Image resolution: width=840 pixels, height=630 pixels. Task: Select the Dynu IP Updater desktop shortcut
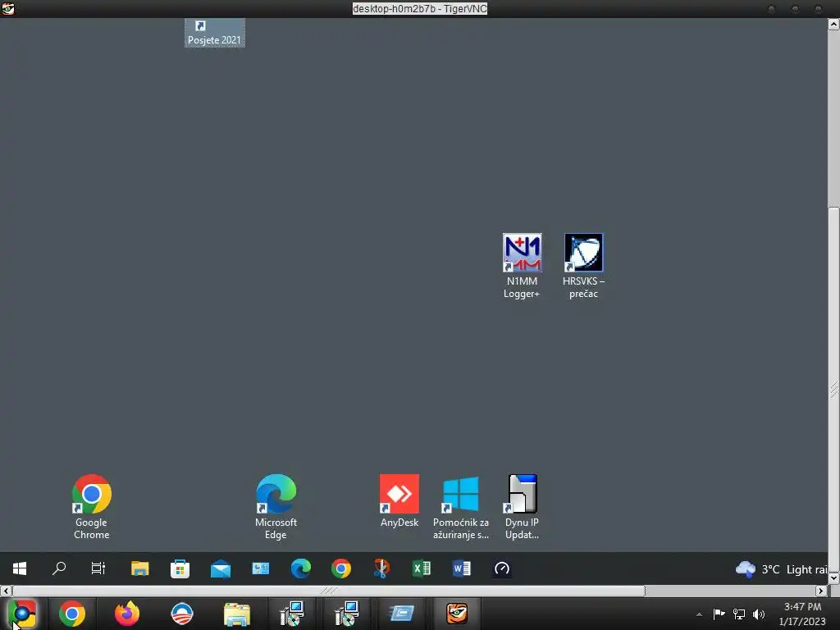(522, 507)
